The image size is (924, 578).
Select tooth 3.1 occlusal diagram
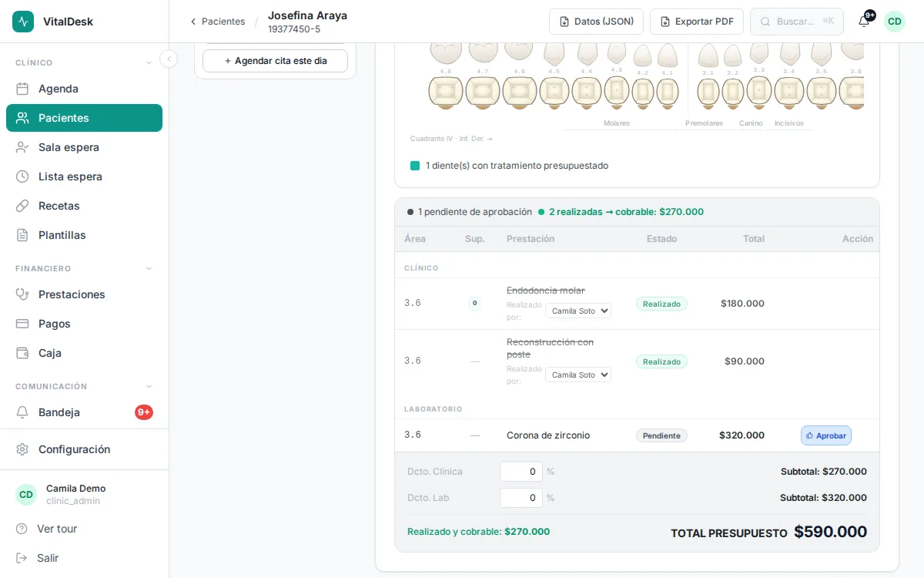click(708, 92)
